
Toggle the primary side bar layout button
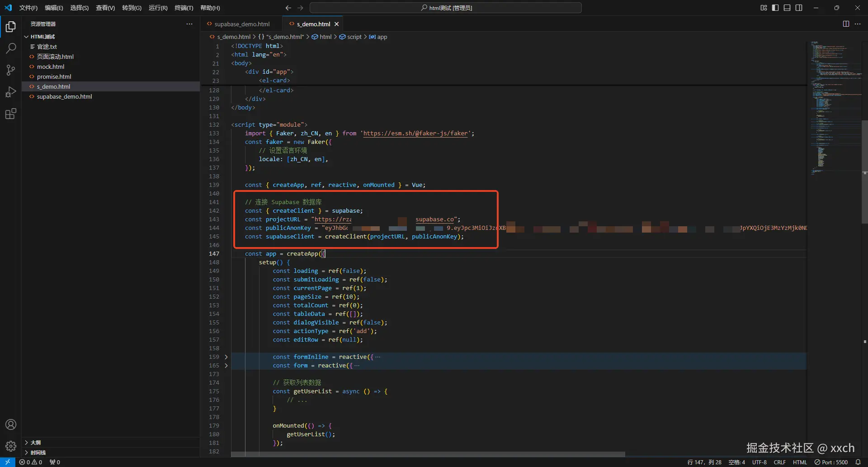tap(775, 8)
